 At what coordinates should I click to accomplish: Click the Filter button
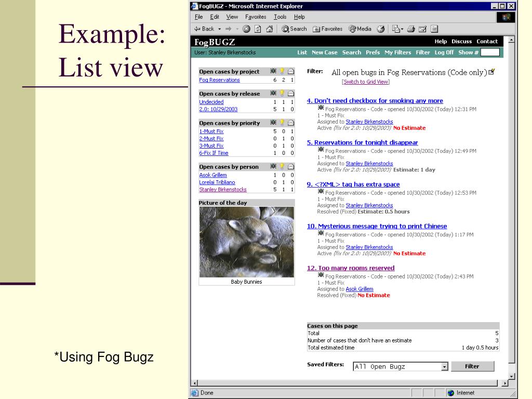[472, 366]
